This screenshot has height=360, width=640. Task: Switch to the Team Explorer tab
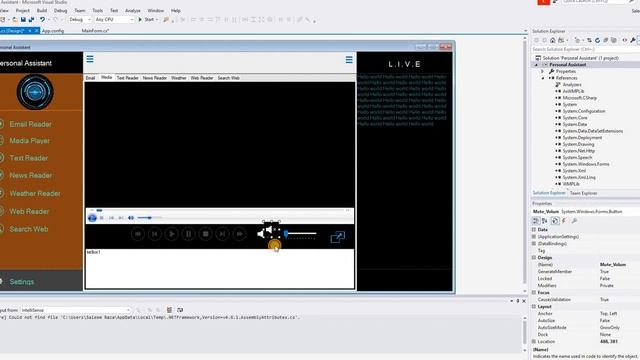pyautogui.click(x=583, y=193)
